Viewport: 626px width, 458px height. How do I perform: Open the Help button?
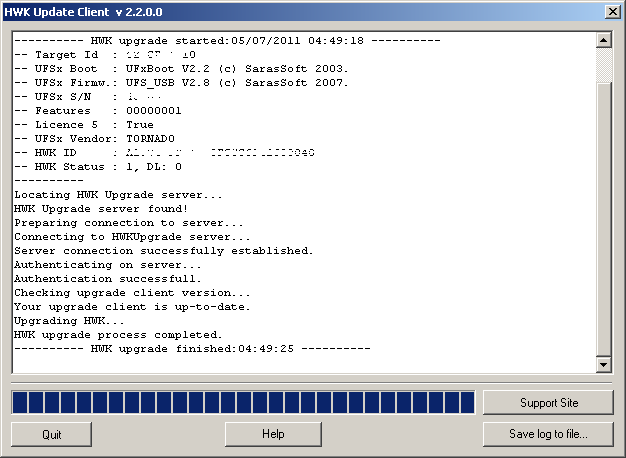click(273, 434)
